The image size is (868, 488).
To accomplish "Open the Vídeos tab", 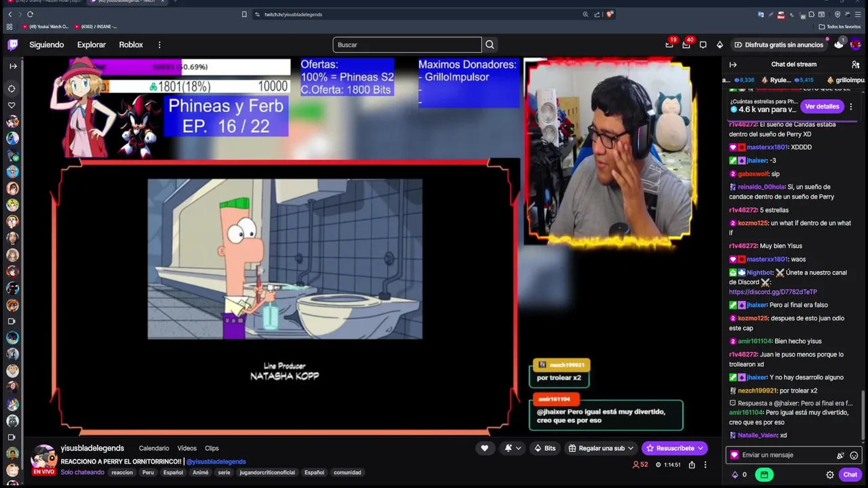I will click(187, 448).
